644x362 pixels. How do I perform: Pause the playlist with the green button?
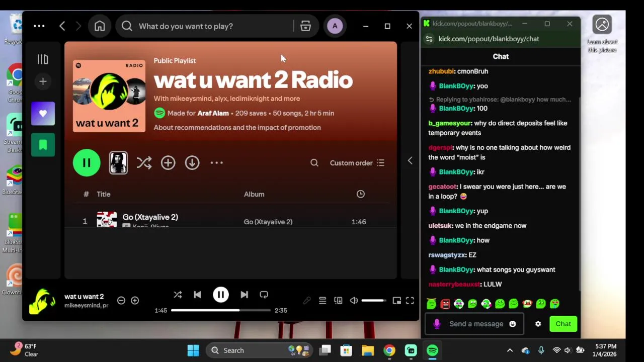pyautogui.click(x=87, y=163)
